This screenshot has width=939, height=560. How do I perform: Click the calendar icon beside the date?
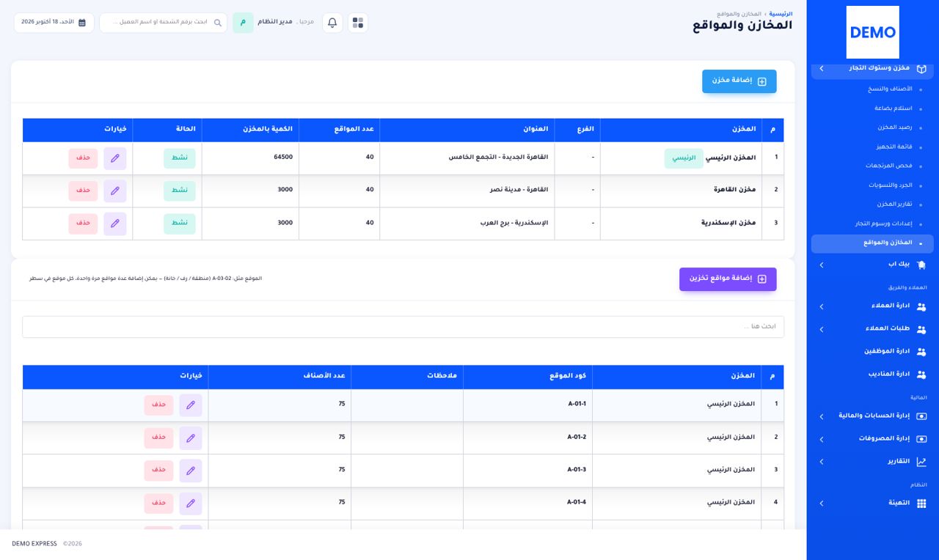[82, 23]
